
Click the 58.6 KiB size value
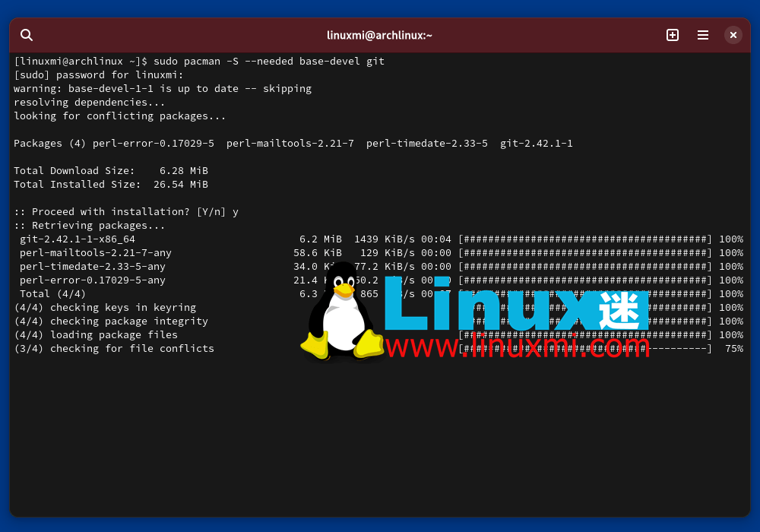pos(318,252)
